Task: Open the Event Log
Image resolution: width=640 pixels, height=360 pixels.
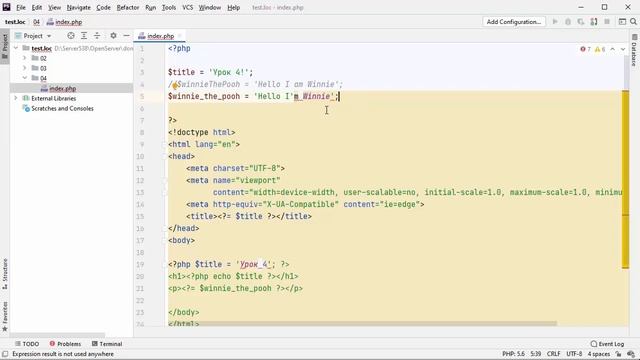Action: (x=607, y=344)
